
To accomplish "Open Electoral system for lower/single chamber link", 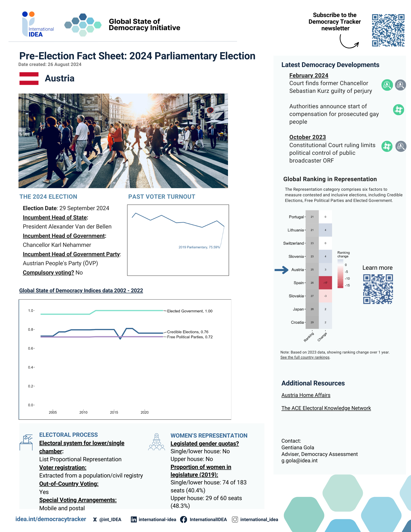I will tap(82, 447).
